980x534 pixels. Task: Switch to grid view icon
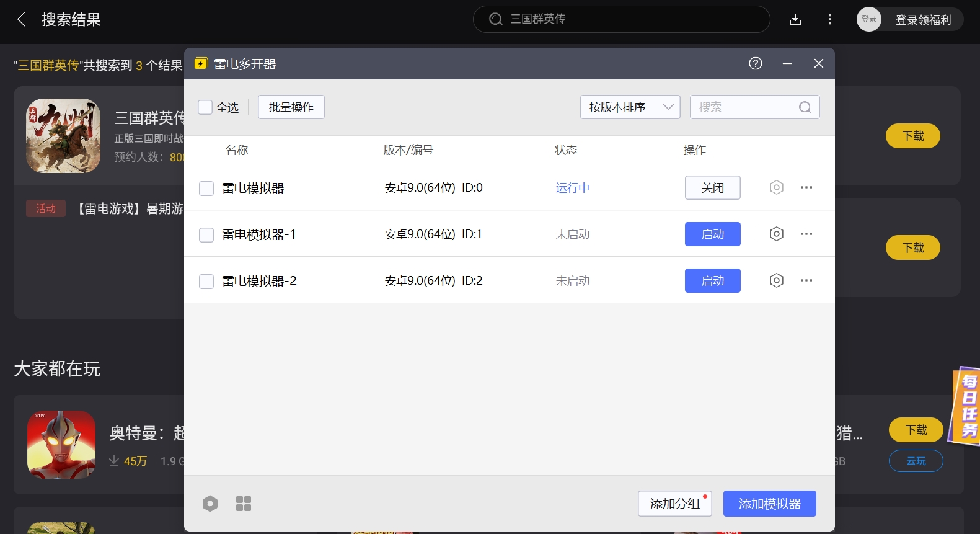(244, 504)
